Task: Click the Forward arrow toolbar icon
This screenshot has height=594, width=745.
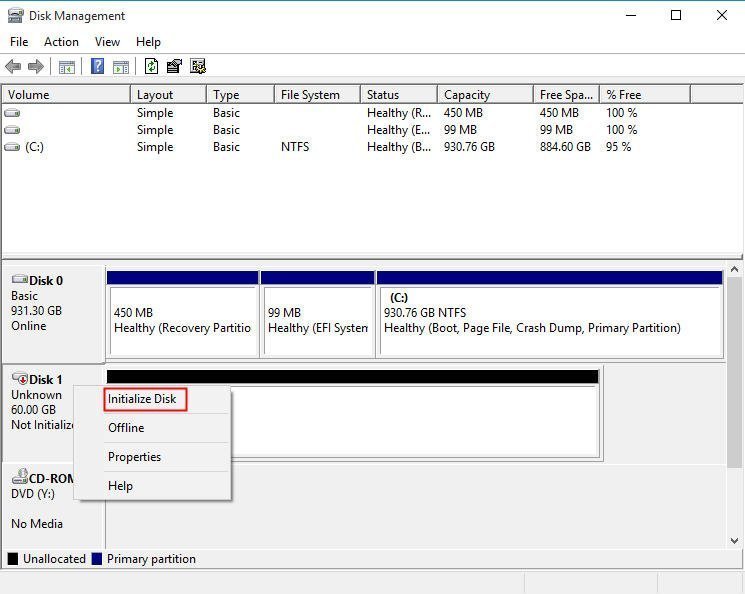Action: click(x=36, y=66)
